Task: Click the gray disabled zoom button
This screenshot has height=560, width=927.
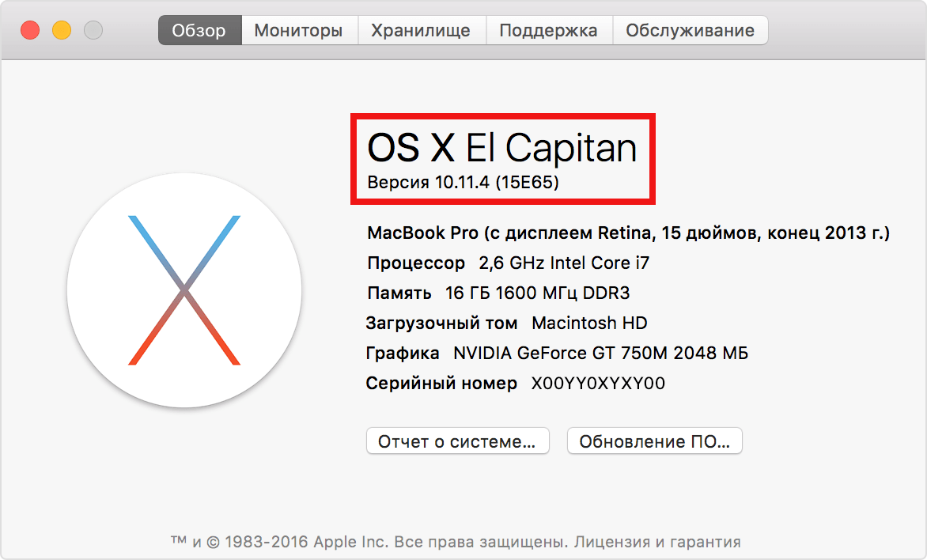Action: [x=93, y=31]
